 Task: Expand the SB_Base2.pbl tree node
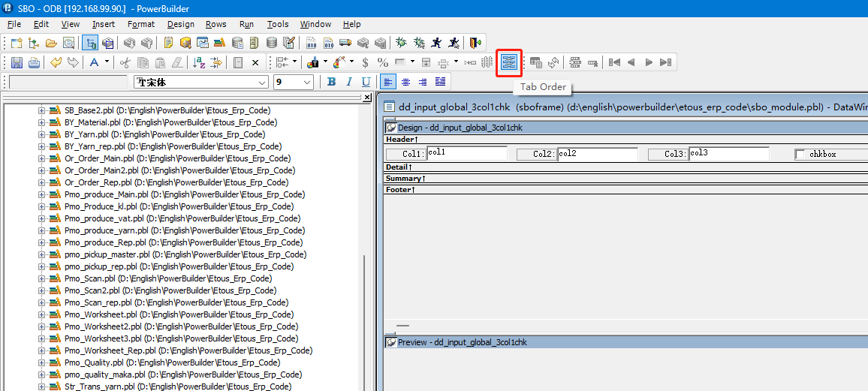[x=41, y=110]
